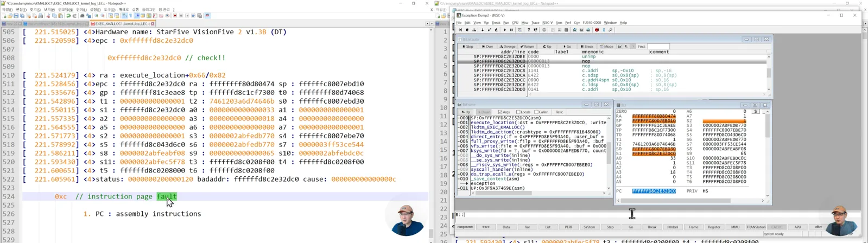Toggle the Locals checkbox in Frame window
This screenshot has width=868, height=243.
point(518,112)
